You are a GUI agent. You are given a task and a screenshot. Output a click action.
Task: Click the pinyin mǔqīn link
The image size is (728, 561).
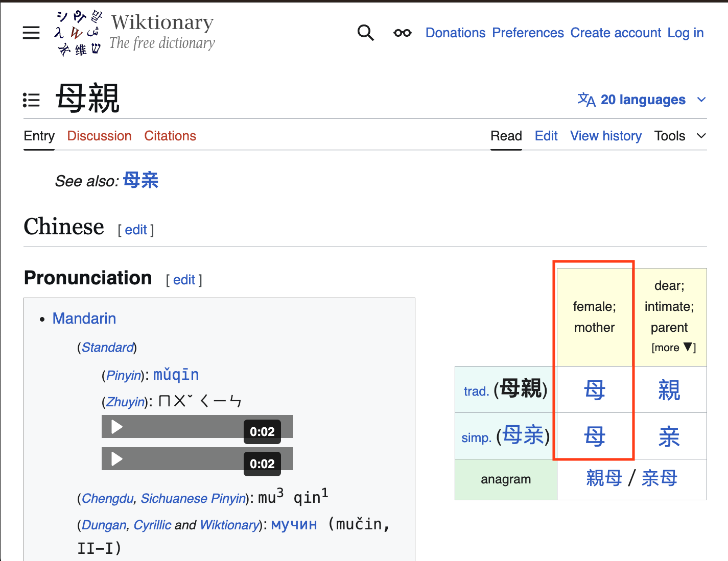coord(176,375)
